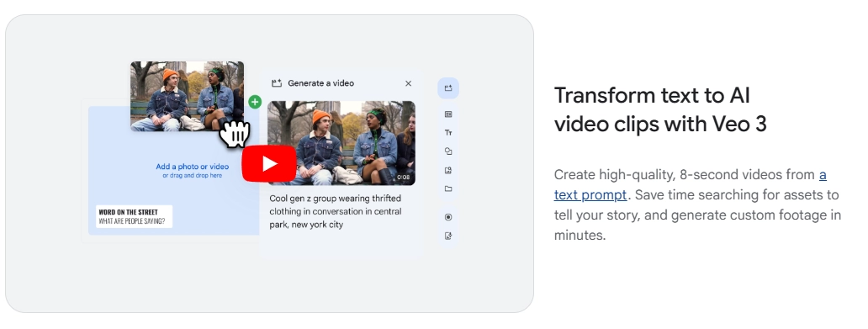Image resolution: width=868 pixels, height=329 pixels.
Task: Click heading 'Transform text to AI video clips'
Action: click(660, 109)
